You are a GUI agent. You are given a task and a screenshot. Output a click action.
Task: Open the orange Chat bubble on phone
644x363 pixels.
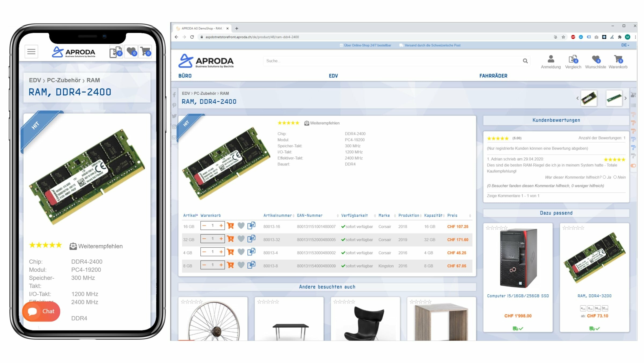41,311
